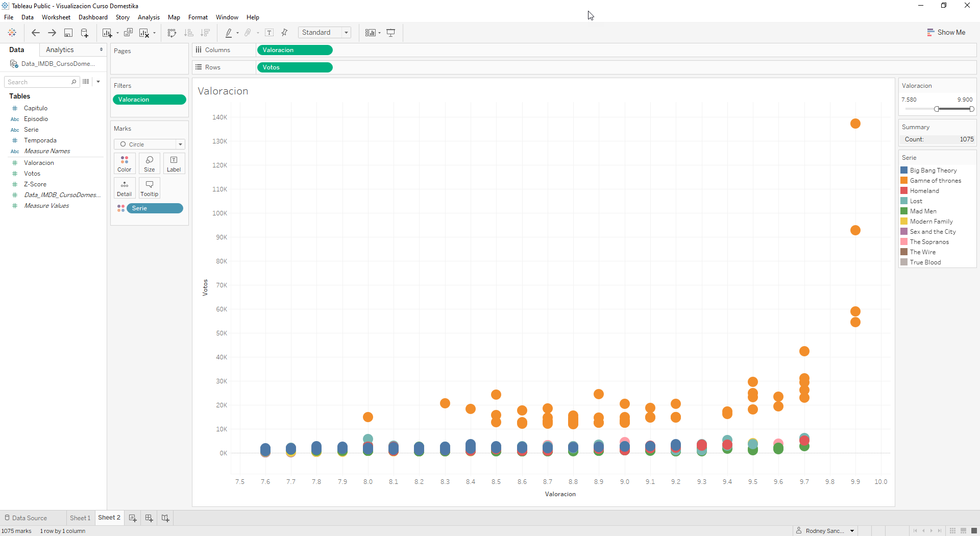Click the Duplicate sheet toolbar icon
Viewport: 980px width, 536px height.
coord(128,33)
